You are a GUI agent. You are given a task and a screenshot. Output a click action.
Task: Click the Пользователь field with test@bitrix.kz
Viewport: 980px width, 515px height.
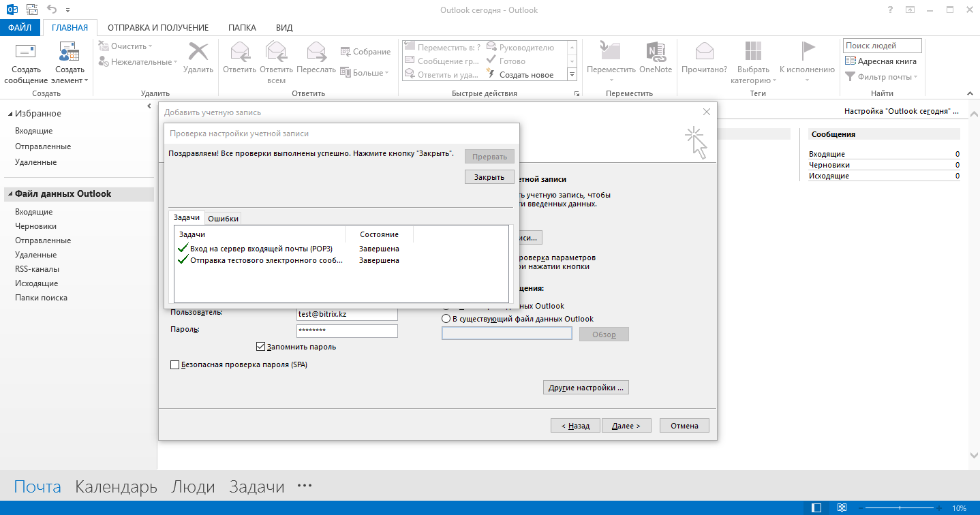(x=347, y=315)
